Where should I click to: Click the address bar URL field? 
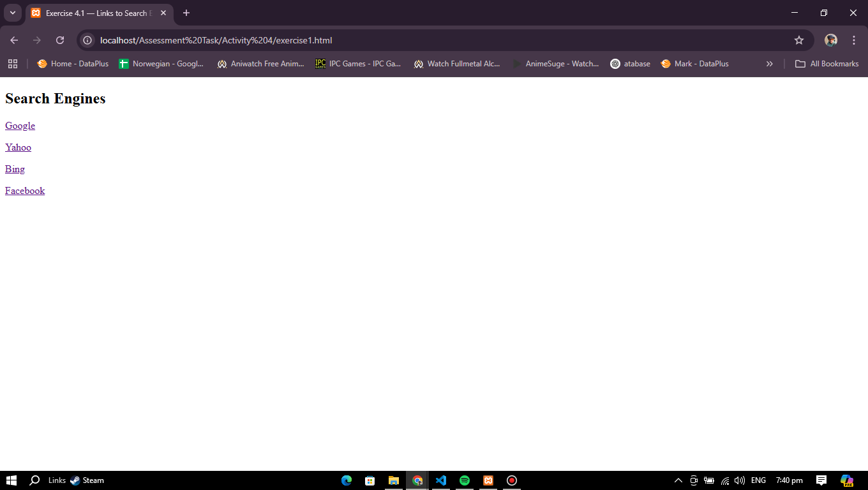coord(383,40)
